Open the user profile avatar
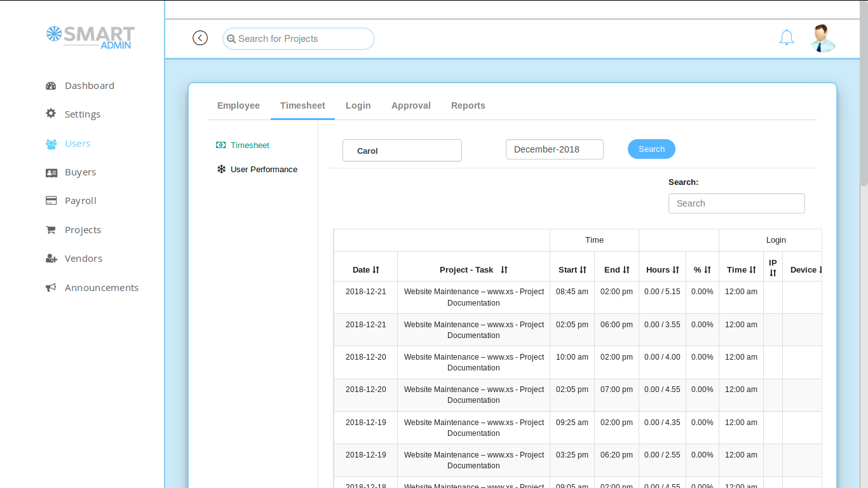The image size is (868, 488). [823, 38]
